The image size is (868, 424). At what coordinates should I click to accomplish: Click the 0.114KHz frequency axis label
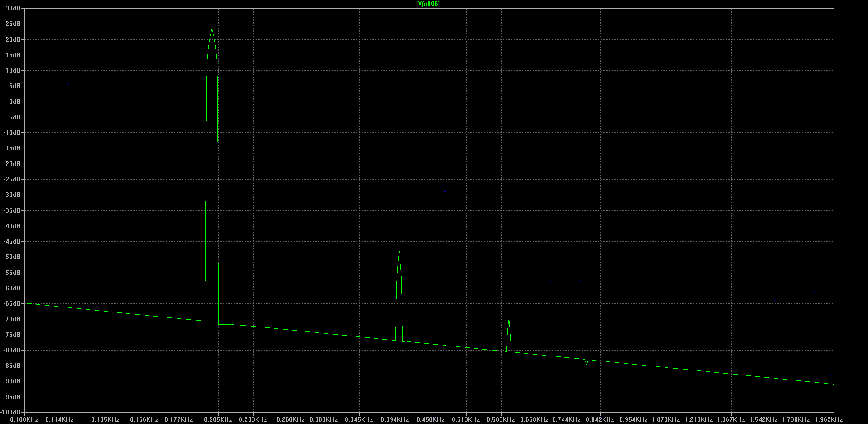tap(60, 420)
